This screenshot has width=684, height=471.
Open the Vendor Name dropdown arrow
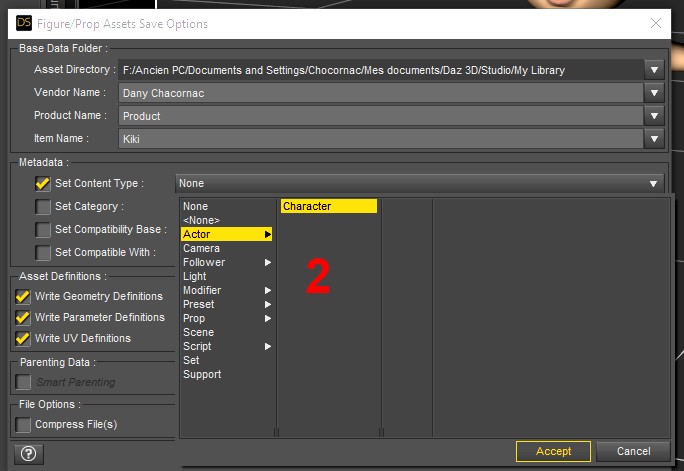click(654, 93)
